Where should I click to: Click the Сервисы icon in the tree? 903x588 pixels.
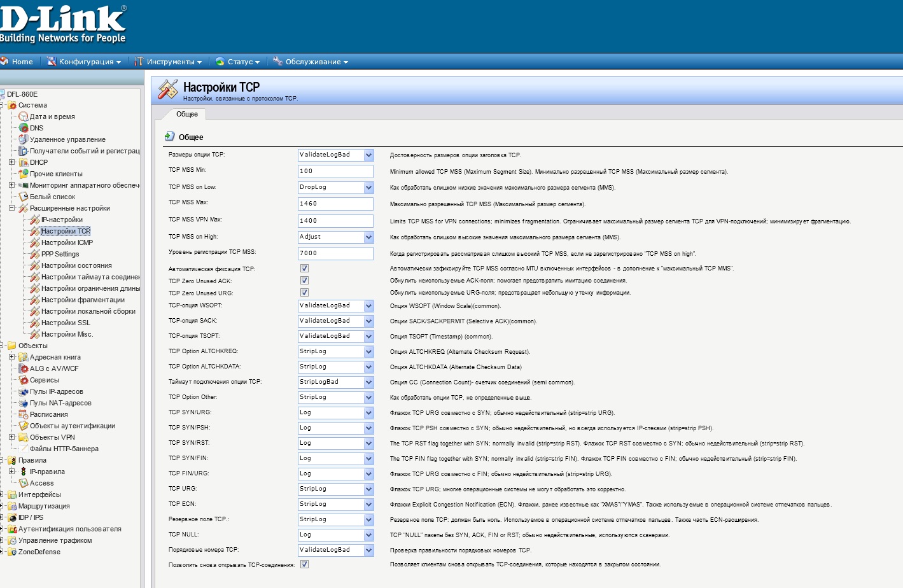[x=24, y=380]
